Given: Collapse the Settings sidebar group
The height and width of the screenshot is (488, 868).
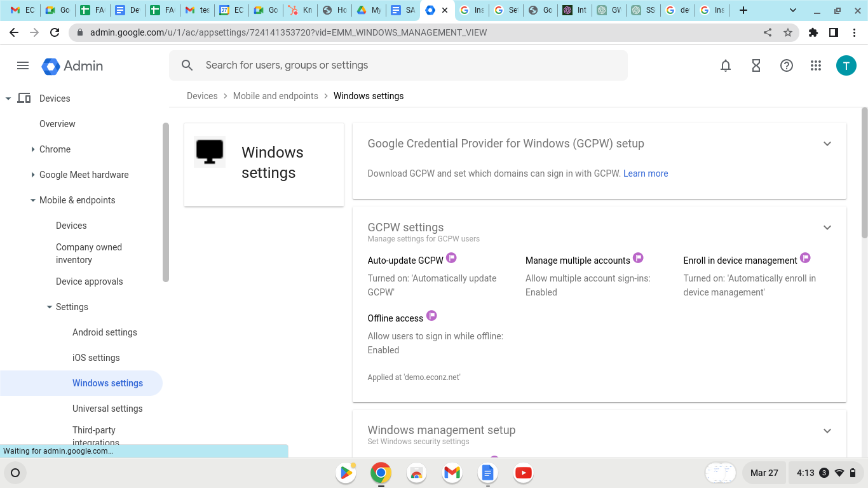Looking at the screenshot, I should click(x=50, y=307).
